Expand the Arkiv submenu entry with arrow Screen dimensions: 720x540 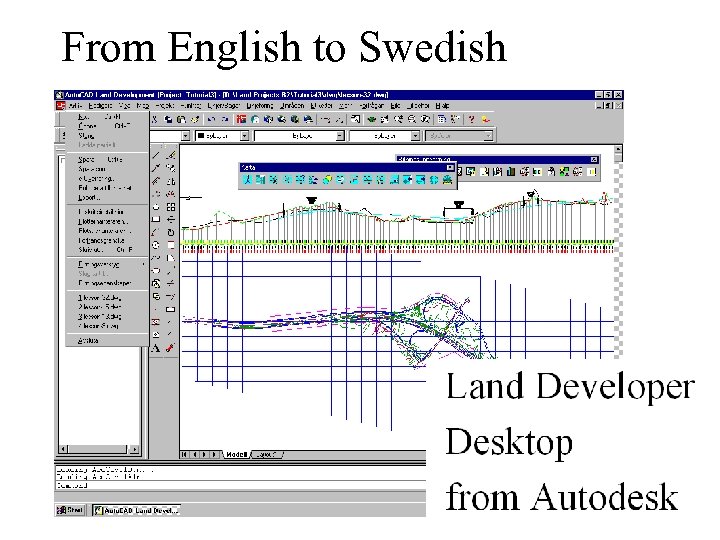pyautogui.click(x=107, y=264)
